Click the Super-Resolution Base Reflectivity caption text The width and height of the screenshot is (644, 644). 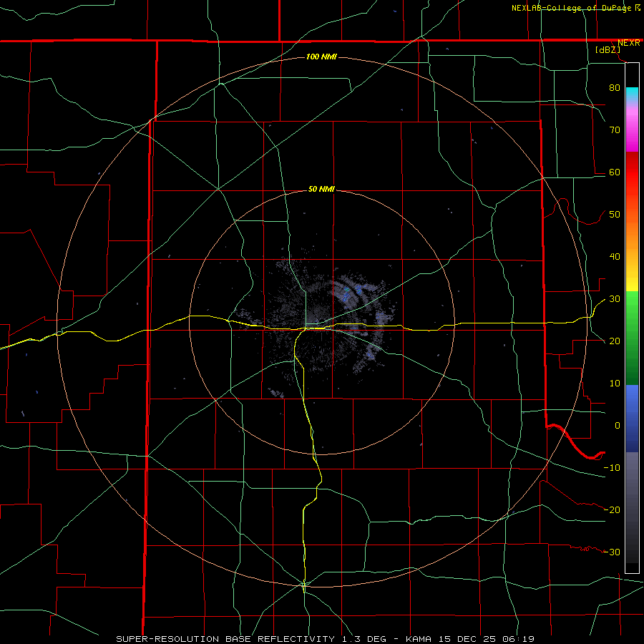pos(325,639)
